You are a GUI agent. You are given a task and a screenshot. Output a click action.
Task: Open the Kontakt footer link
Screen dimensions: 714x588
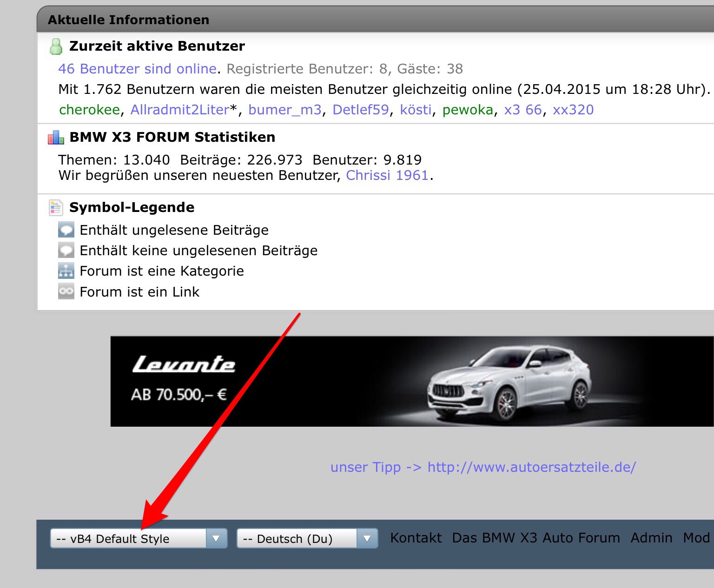(416, 538)
